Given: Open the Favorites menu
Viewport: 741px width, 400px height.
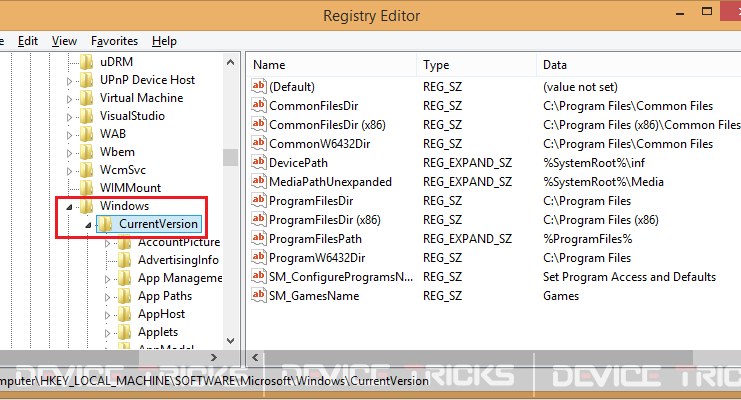Looking at the screenshot, I should 114,41.
